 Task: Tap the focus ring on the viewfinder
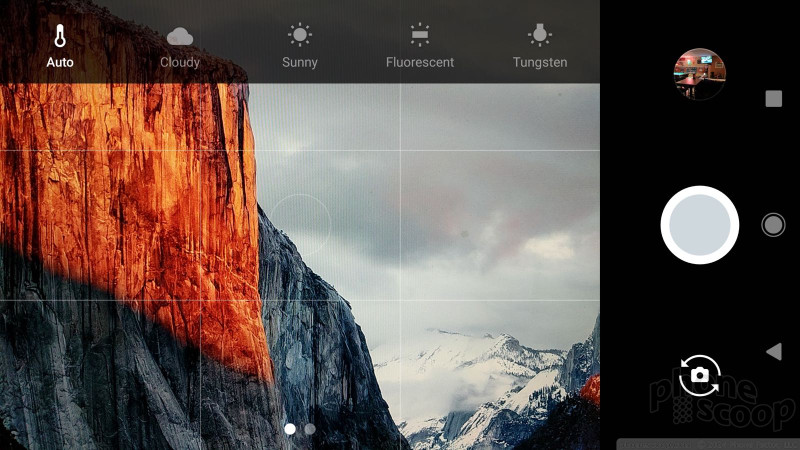[x=301, y=224]
